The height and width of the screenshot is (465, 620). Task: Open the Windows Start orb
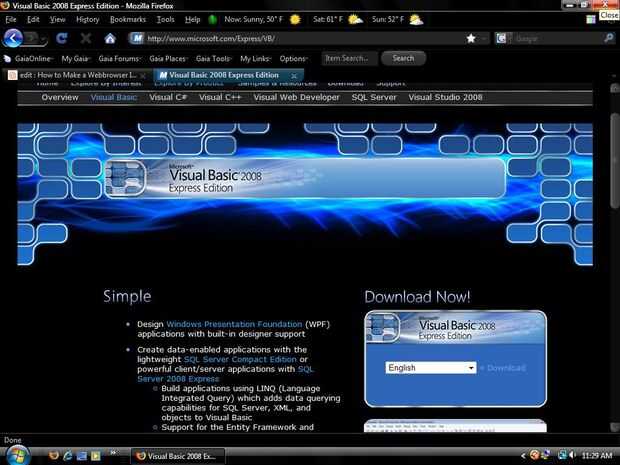(17, 456)
